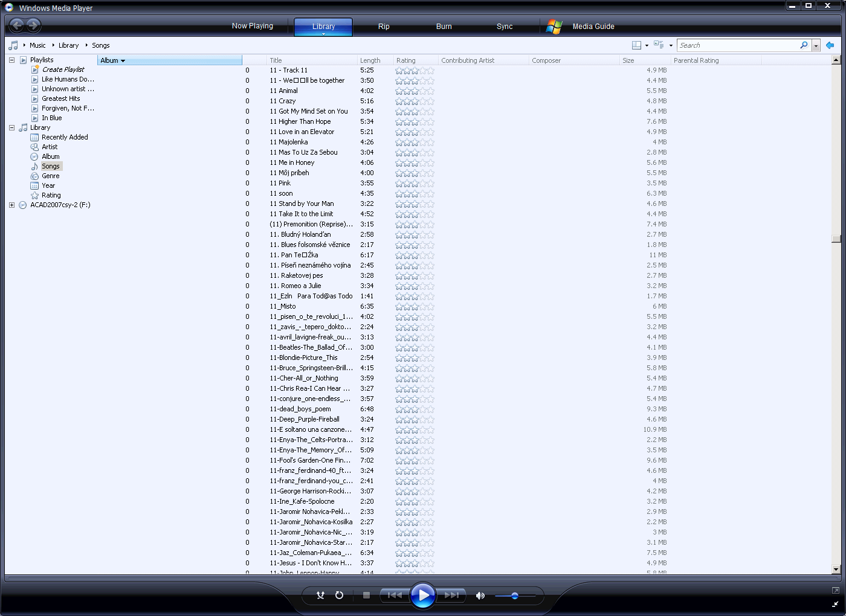Click the Previous track button
The image size is (846, 616).
coord(395,595)
